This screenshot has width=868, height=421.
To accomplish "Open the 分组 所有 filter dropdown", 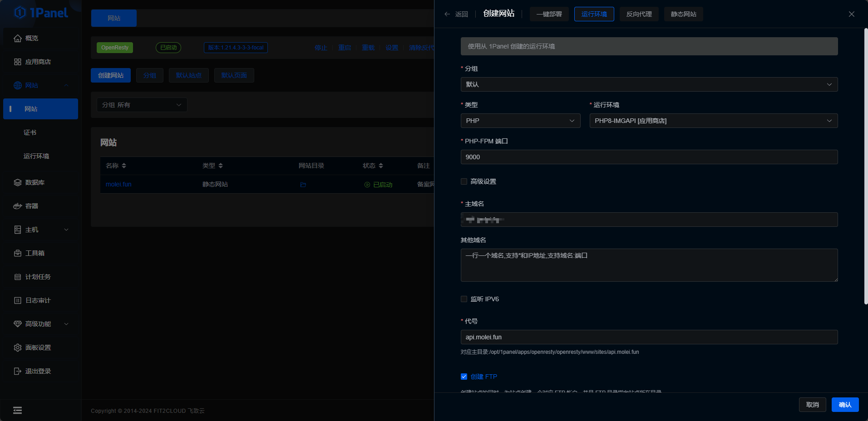I will [x=142, y=105].
